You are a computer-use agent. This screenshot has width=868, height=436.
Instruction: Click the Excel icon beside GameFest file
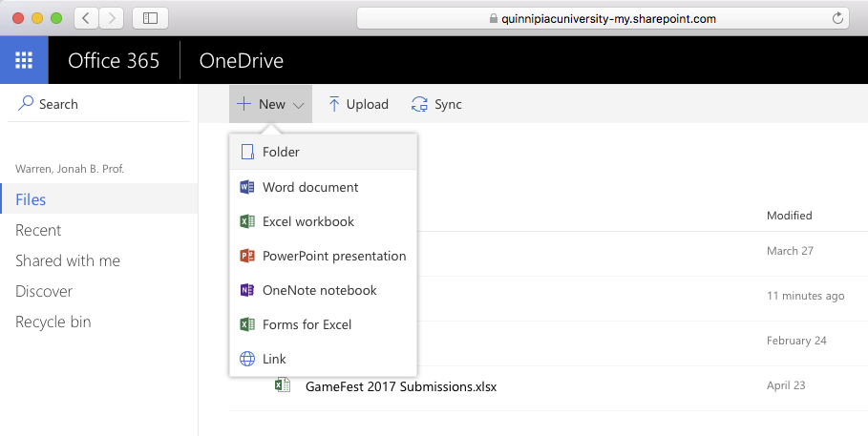[282, 386]
